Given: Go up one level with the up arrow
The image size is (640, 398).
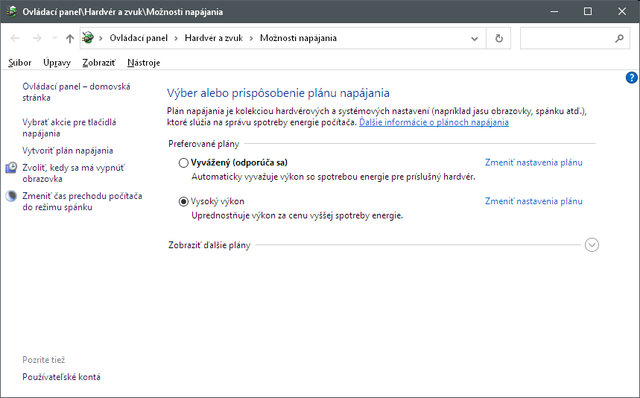Looking at the screenshot, I should (70, 38).
